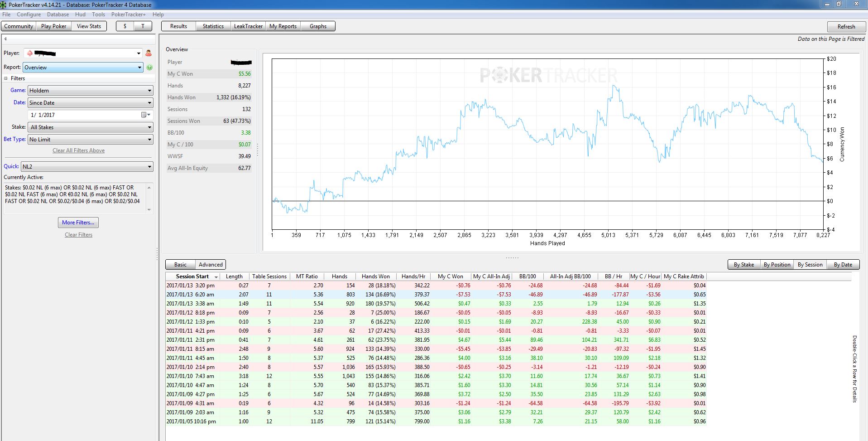
Task: Click the Refresh button
Action: tap(846, 26)
